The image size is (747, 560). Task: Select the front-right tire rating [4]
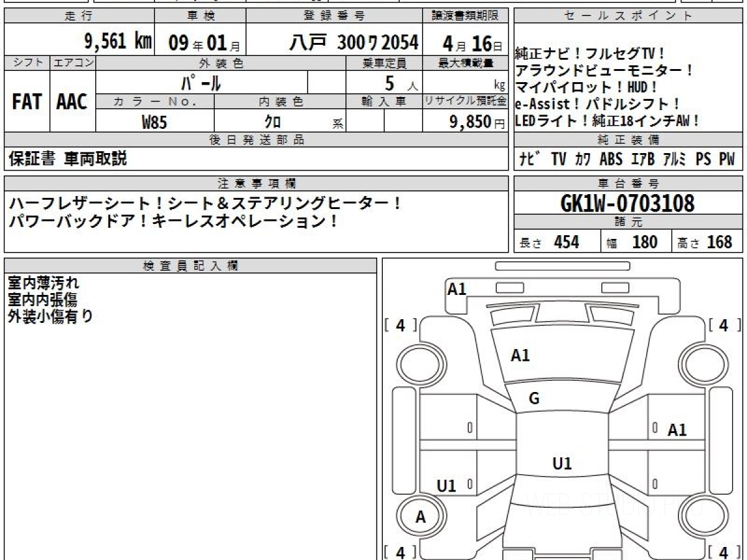724,325
